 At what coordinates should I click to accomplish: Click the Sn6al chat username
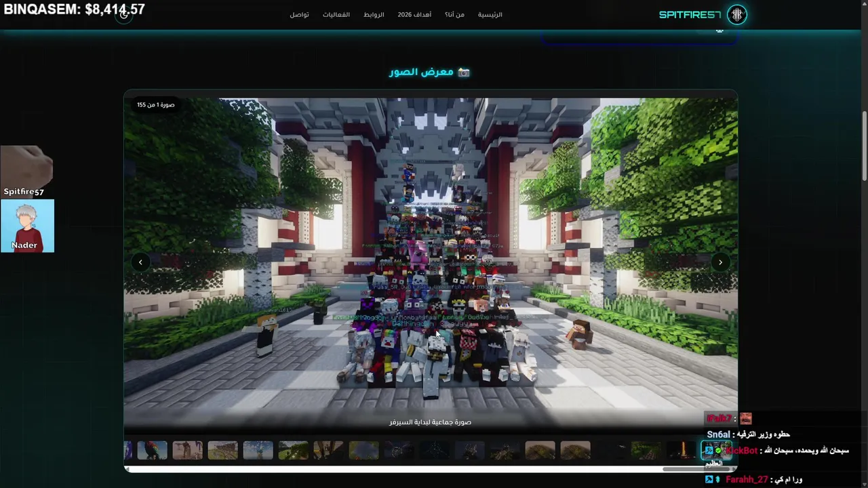tap(718, 434)
